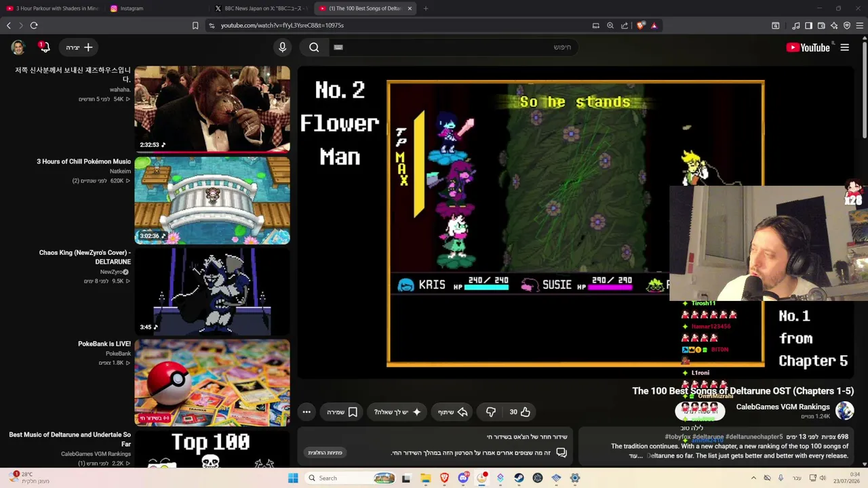868x488 pixels.
Task: Reload the current page
Action: click(34, 26)
